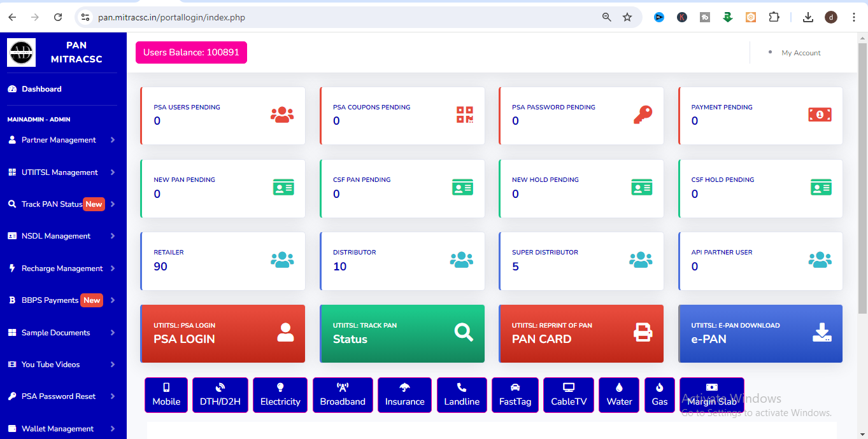Click the Dashboard gauge icon
868x439 pixels.
(x=11, y=89)
